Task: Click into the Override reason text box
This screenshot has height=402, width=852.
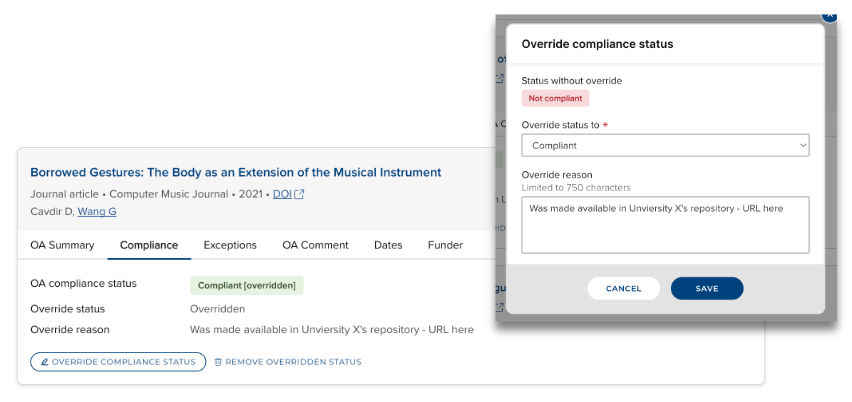Action: (x=665, y=224)
